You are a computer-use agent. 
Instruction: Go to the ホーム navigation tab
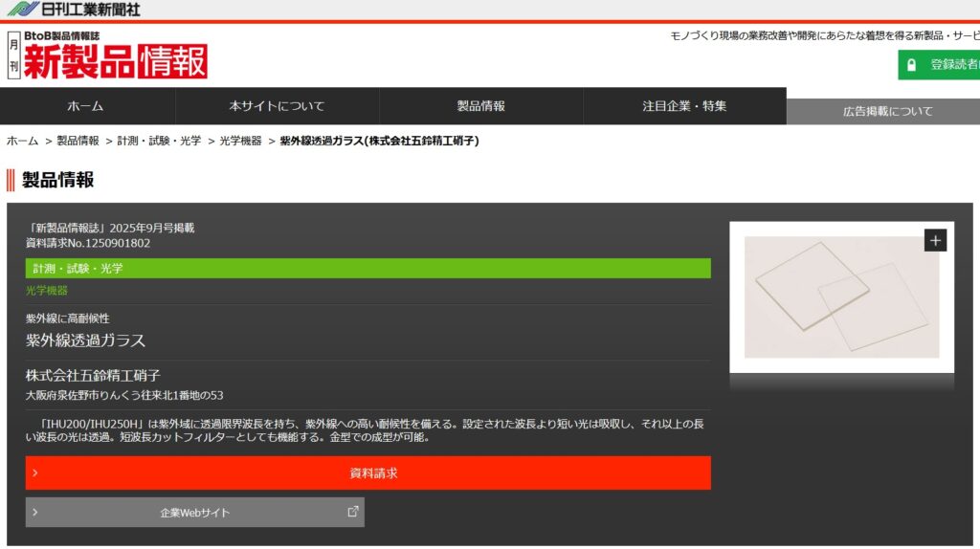(x=85, y=106)
